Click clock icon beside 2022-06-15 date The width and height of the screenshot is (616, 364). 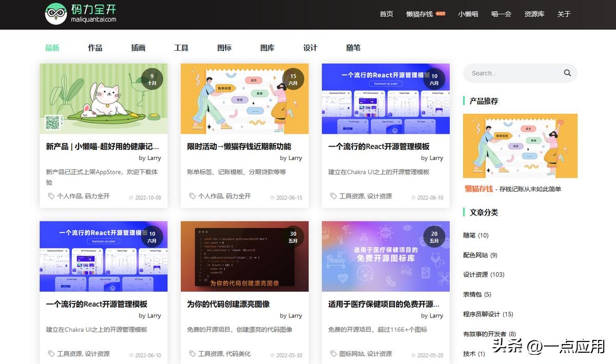272,198
